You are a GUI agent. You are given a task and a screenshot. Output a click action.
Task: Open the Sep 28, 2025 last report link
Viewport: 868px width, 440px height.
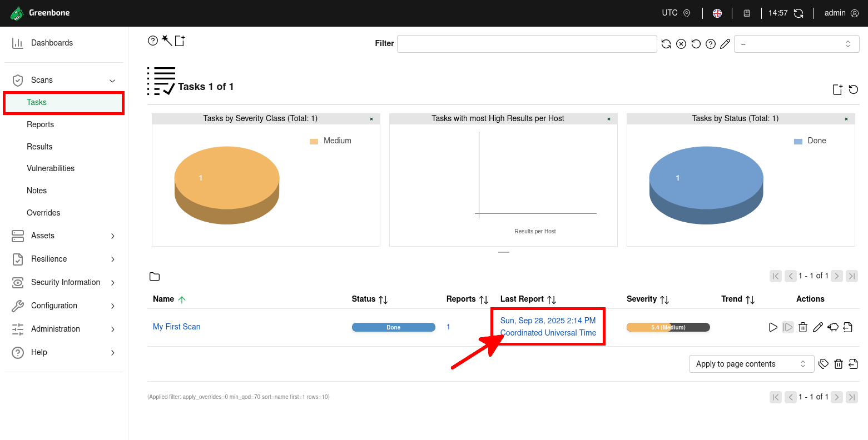(548, 321)
